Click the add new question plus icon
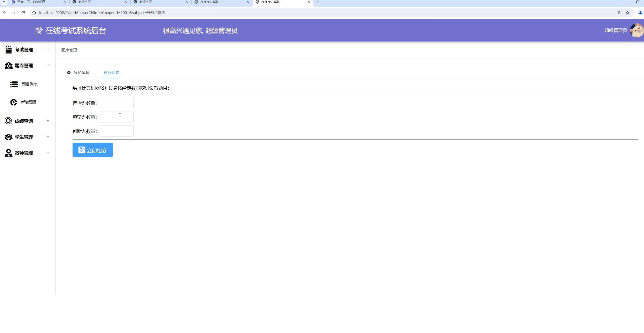The height and width of the screenshot is (333, 644). pos(14,102)
